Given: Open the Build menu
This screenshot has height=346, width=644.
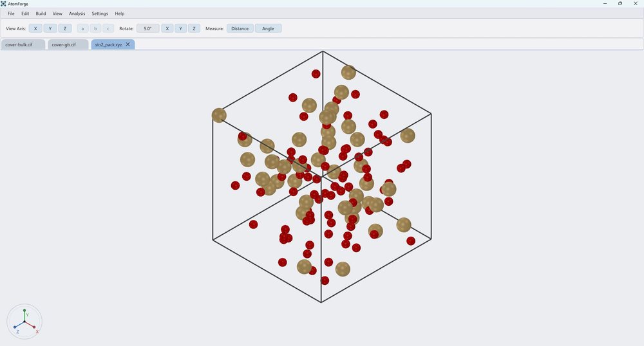Looking at the screenshot, I should [x=41, y=14].
